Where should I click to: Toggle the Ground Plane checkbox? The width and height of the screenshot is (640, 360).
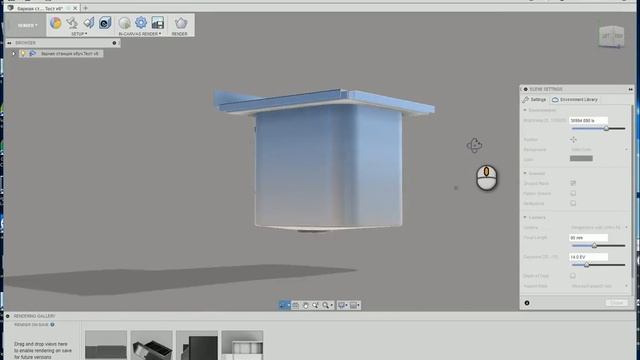[x=573, y=183]
